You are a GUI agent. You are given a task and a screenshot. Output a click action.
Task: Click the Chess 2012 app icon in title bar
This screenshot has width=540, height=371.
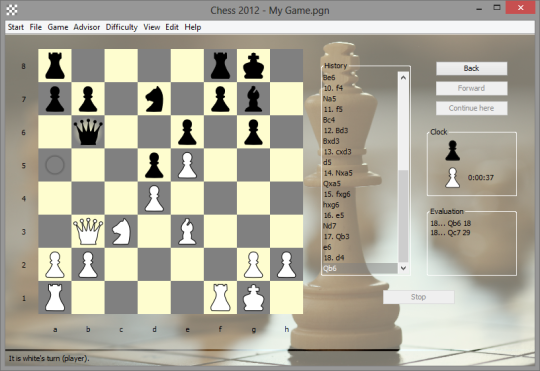click(x=12, y=10)
